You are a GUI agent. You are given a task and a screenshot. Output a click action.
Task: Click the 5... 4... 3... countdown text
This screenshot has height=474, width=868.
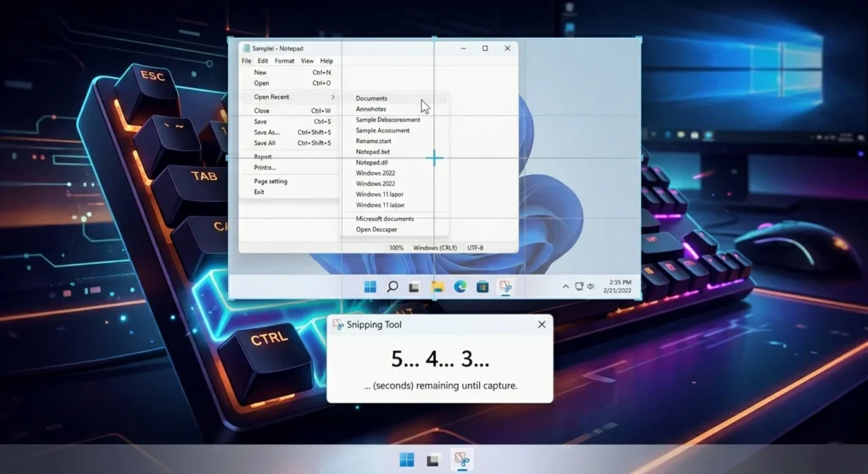[x=440, y=360]
